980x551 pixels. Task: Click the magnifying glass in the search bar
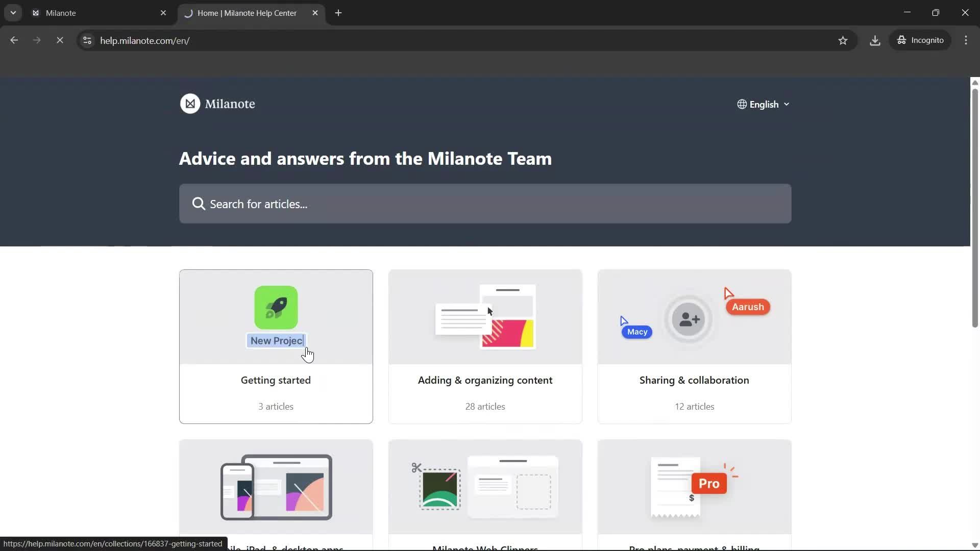[199, 204]
